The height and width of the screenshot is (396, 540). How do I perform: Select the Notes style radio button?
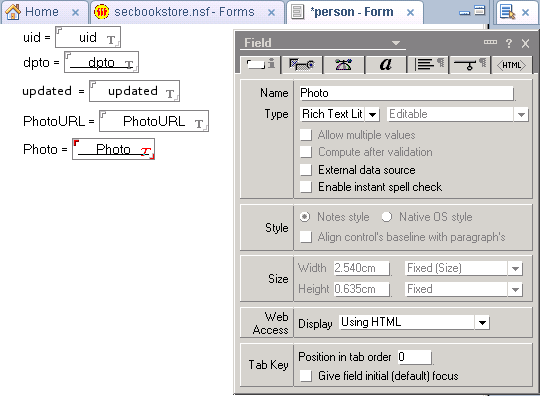click(x=305, y=217)
